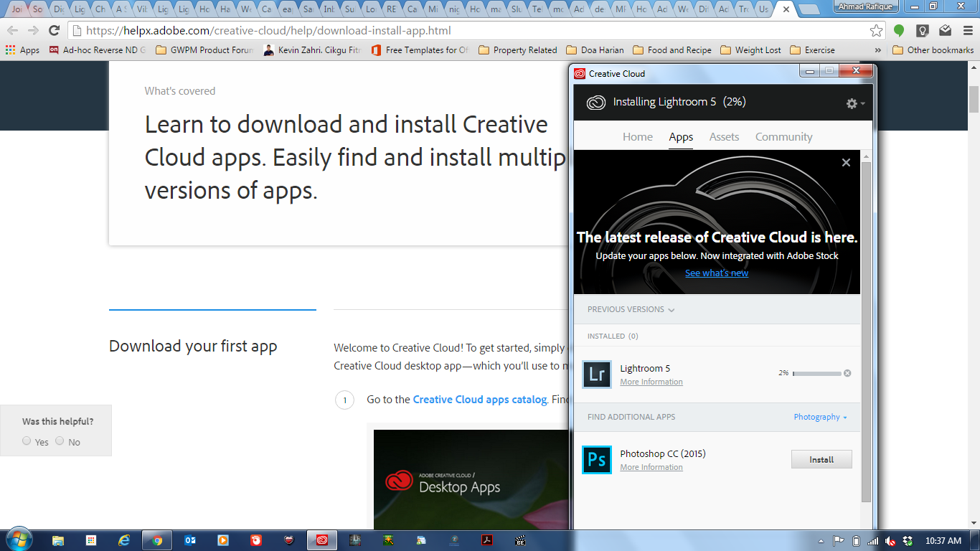Open the Creative Cloud settings gear menu

coord(854,103)
